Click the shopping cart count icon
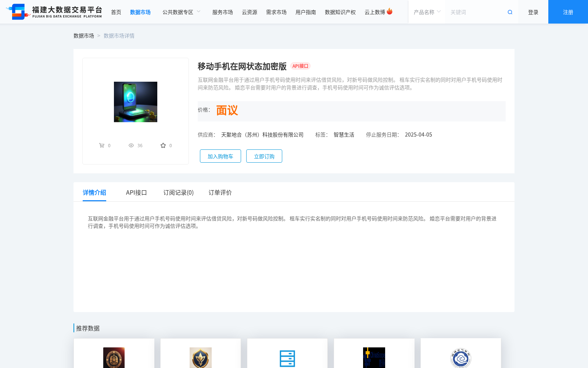This screenshot has height=368, width=588. [x=102, y=145]
